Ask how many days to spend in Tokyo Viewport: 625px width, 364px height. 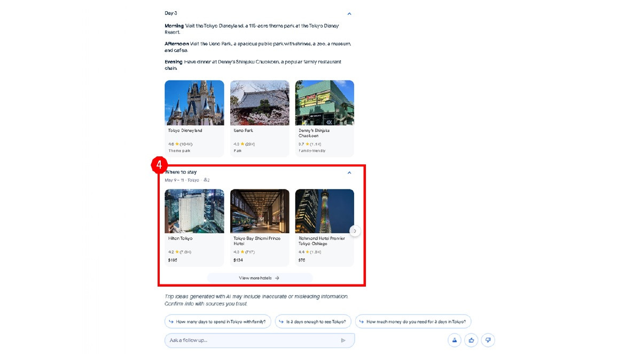click(x=217, y=321)
